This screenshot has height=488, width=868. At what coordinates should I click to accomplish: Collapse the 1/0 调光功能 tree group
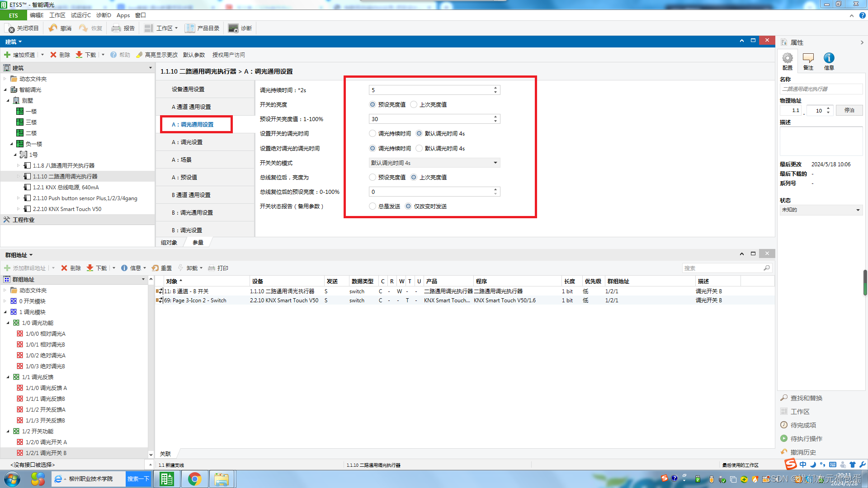8,323
